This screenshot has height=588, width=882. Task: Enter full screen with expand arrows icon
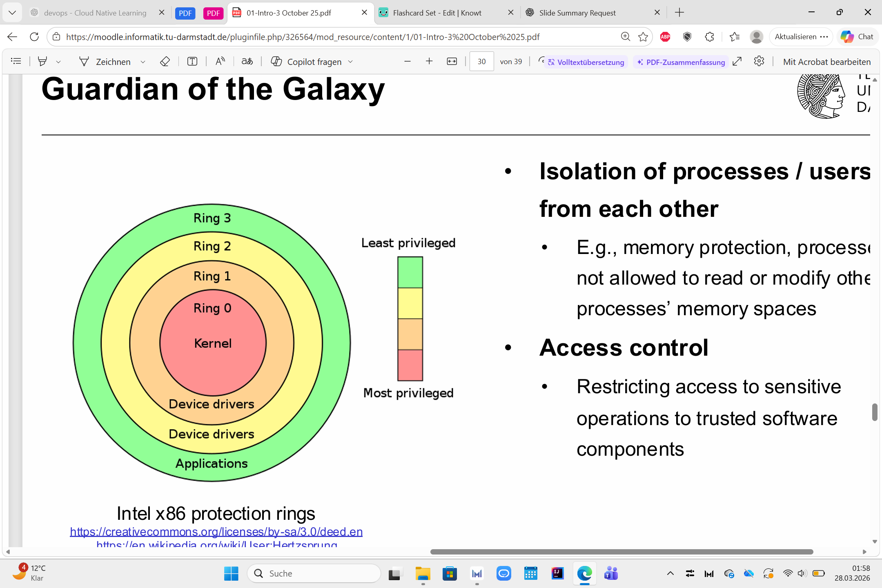(x=737, y=62)
